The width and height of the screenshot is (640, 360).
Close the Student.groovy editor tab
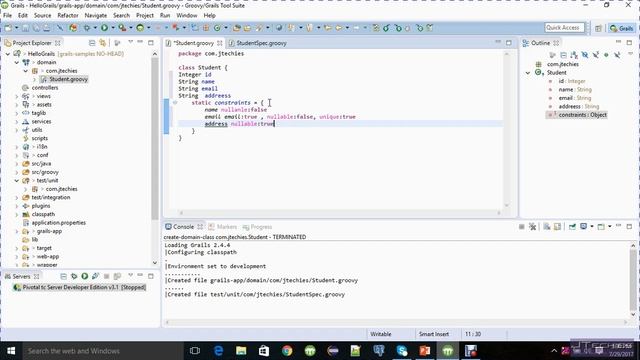[x=220, y=43]
